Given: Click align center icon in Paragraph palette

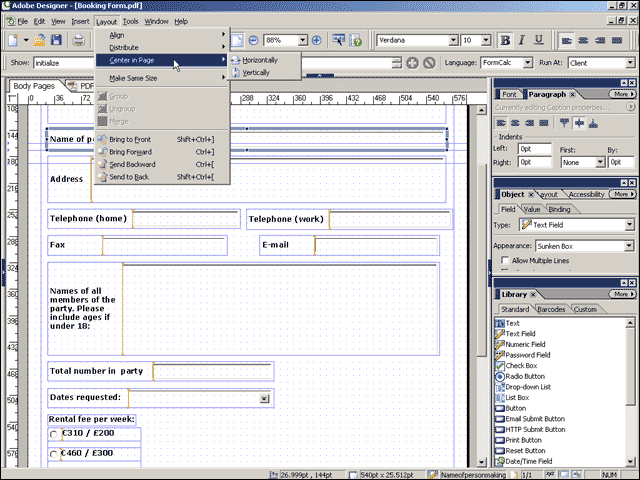Looking at the screenshot, I should click(x=515, y=123).
